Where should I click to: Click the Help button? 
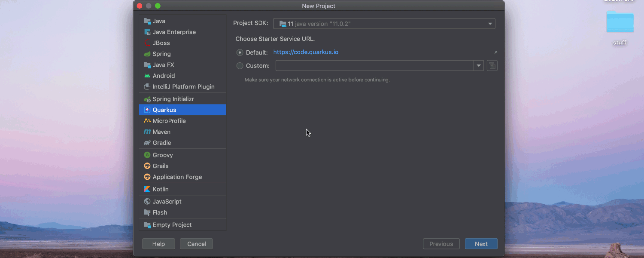click(x=158, y=244)
